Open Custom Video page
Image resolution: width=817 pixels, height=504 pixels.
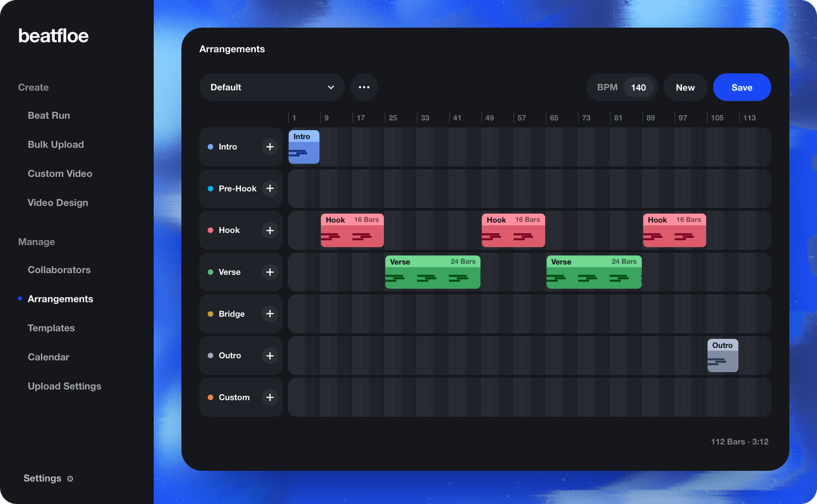pos(60,174)
